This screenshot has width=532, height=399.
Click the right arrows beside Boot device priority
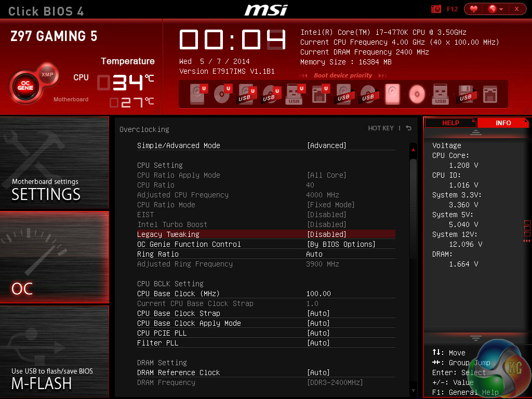382,75
